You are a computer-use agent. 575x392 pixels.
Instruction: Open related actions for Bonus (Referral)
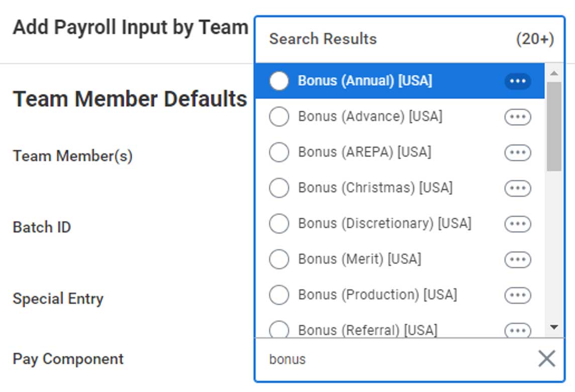coord(518,330)
